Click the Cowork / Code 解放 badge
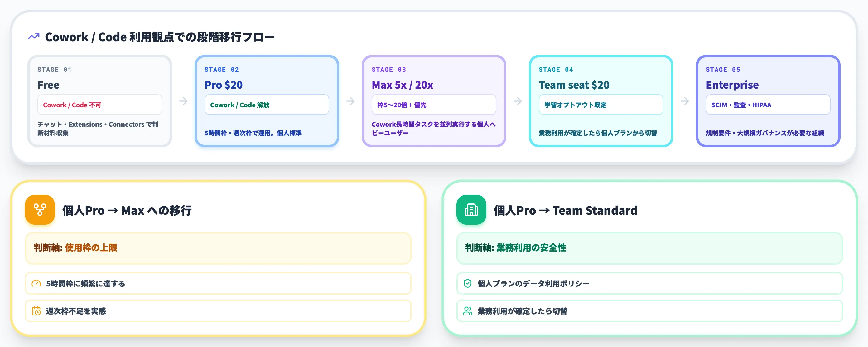 coord(267,105)
